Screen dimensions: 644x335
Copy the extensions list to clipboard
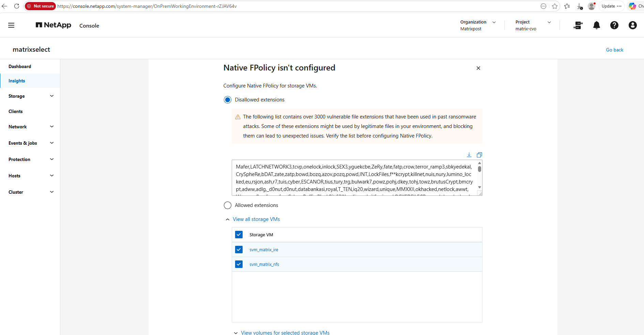[479, 155]
